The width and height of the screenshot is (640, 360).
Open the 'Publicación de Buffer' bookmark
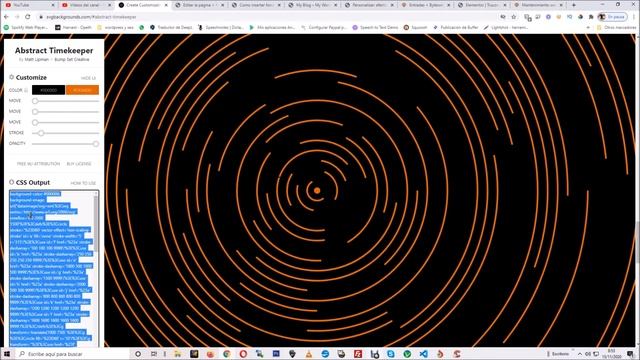coord(456,27)
